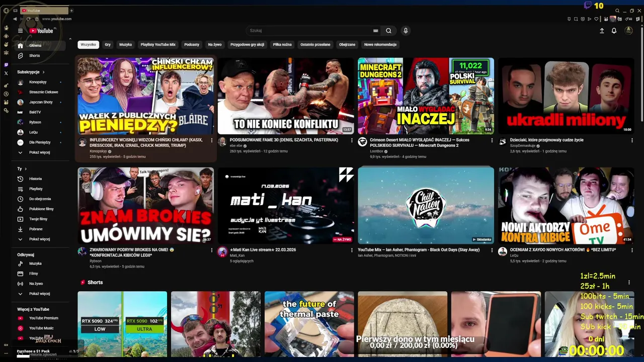Open the on-screen keyboard icon in search box
The image size is (644, 362).
375,31
